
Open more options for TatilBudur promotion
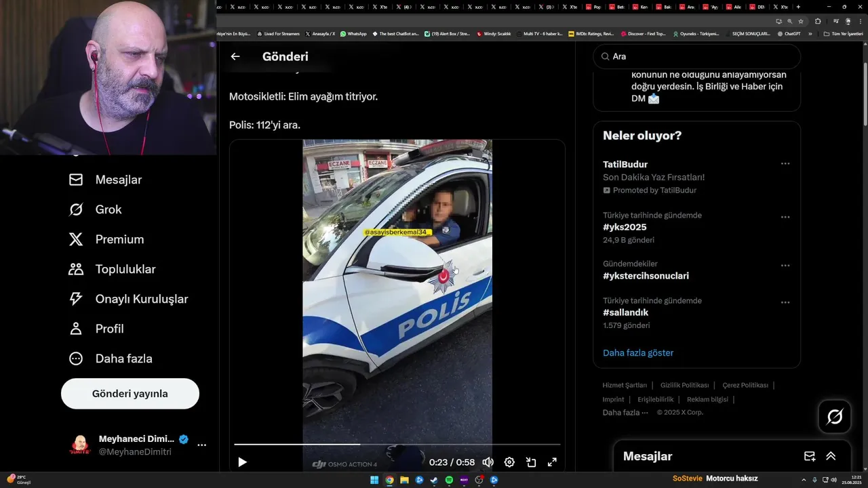tap(785, 164)
